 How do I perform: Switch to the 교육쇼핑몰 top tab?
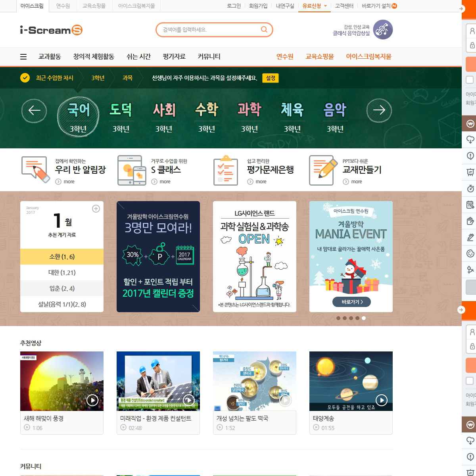(x=94, y=6)
